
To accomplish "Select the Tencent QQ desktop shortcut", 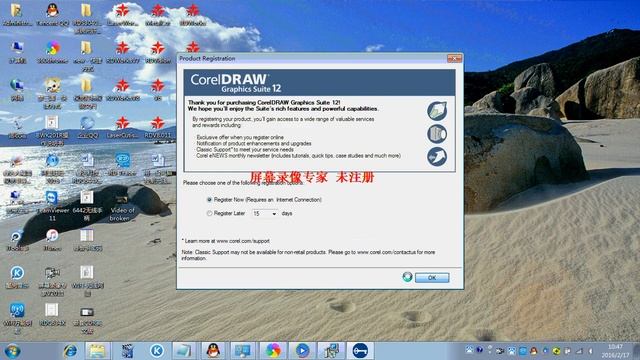I will pos(53,15).
